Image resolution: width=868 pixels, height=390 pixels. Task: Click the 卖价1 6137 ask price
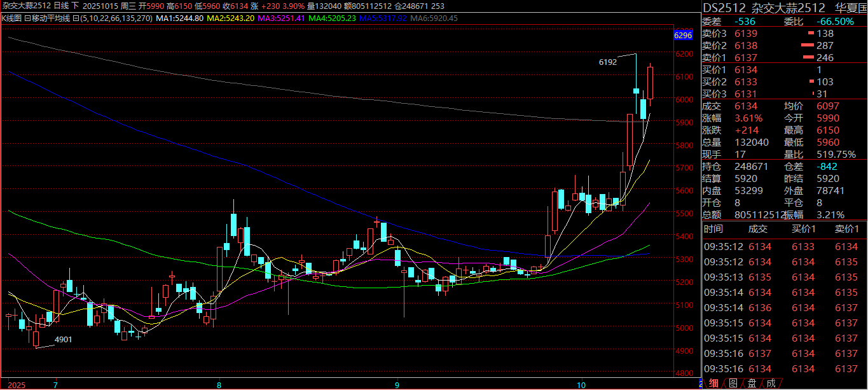tap(745, 58)
